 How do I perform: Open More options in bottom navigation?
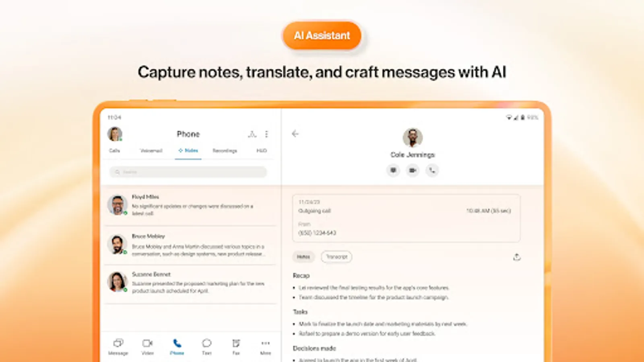pyautogui.click(x=265, y=346)
